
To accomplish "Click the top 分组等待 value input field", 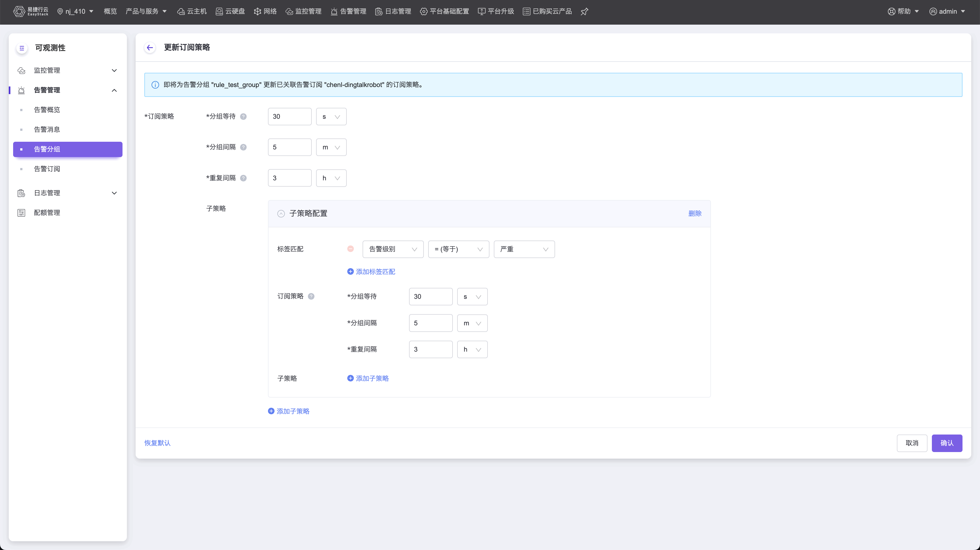I will [290, 117].
